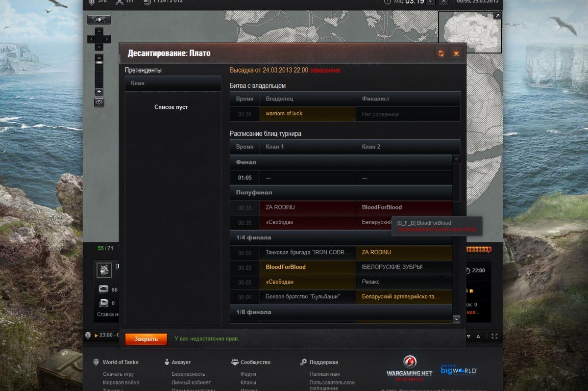Adjust the map zoom slider handle
The width and height of the screenshot is (588, 391).
pos(99,63)
